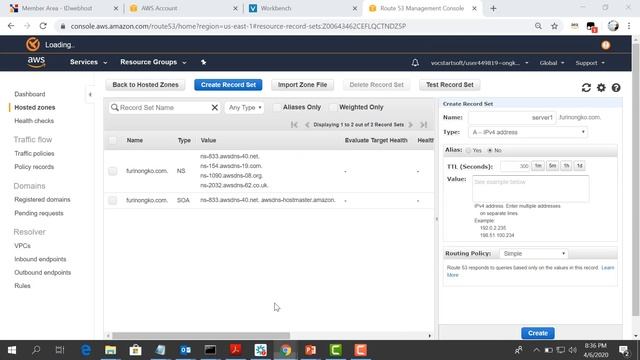Open Health checks in the sidebar
Viewport: 640px width, 360px height.
[34, 121]
